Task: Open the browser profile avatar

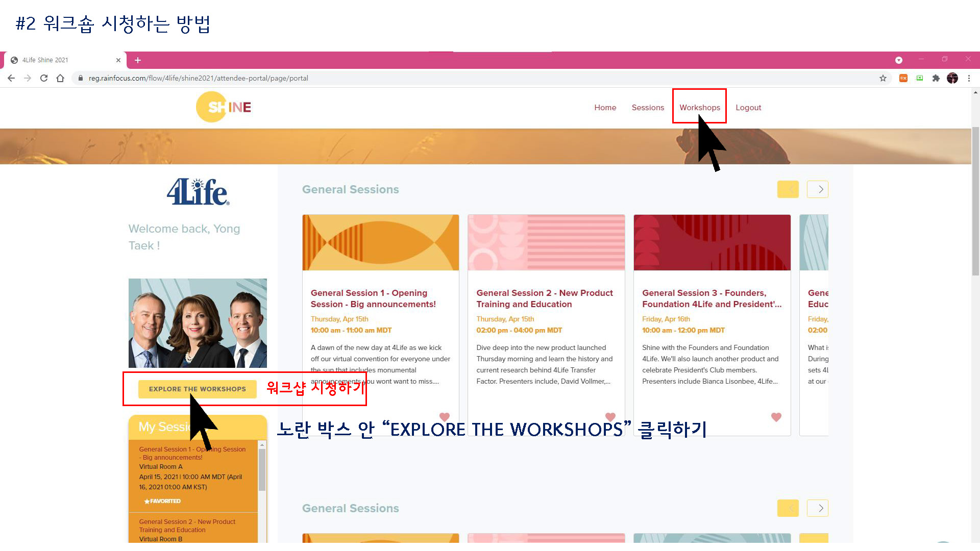Action: tap(952, 78)
